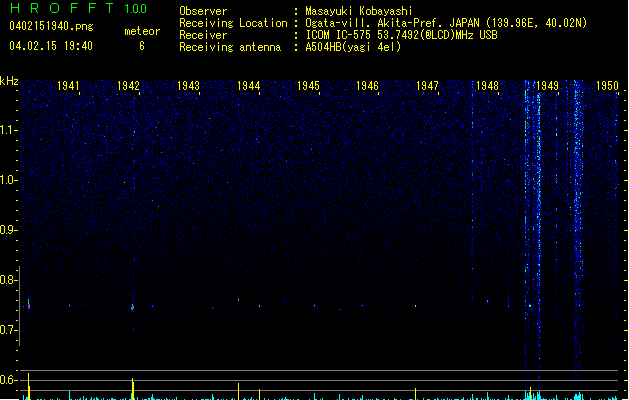The height and width of the screenshot is (400, 629).
Task: Click the 0.6 kHz axis label
Action: click(8, 380)
